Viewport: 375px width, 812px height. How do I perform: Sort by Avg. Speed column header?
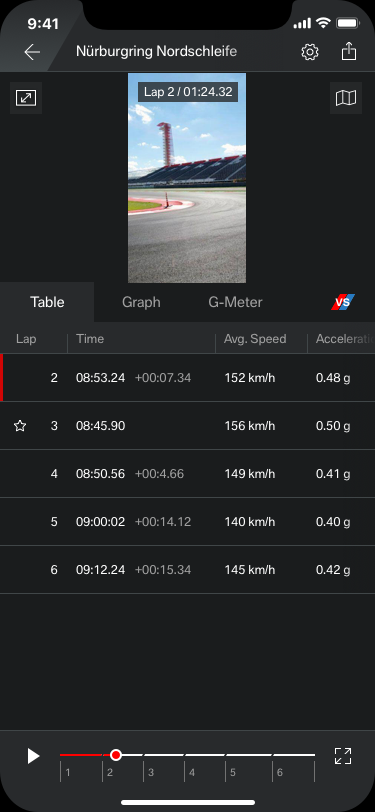[255, 339]
